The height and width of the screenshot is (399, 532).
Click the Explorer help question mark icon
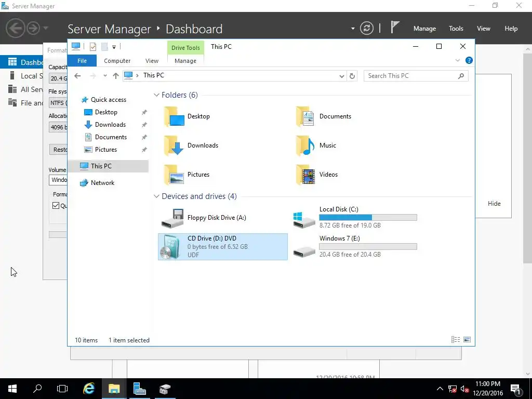[469, 60]
